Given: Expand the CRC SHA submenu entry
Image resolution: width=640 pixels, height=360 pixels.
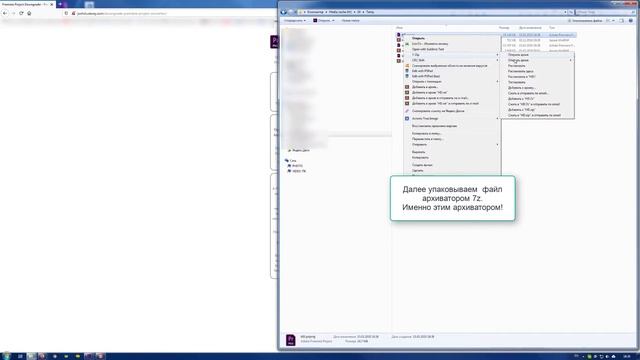Looking at the screenshot, I should 452,60.
